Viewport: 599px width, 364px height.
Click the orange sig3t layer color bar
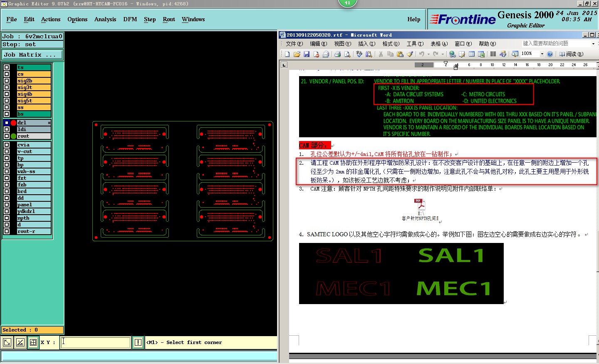(x=34, y=87)
